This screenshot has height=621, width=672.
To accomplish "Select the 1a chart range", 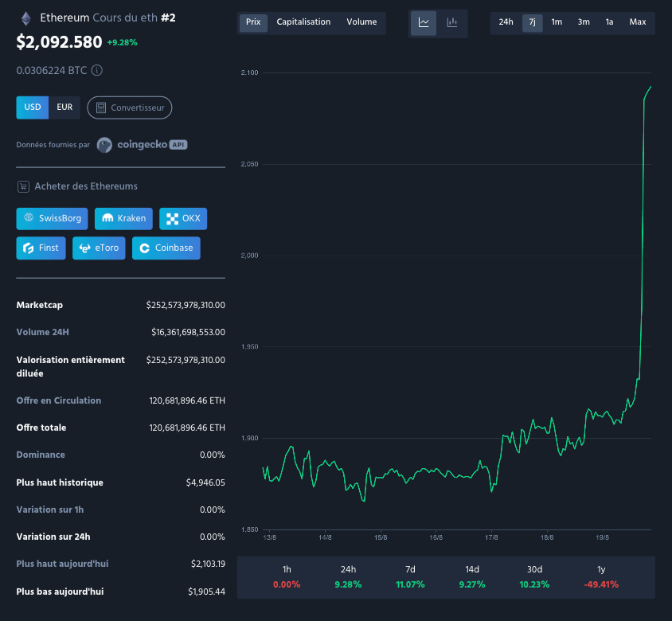I will [x=609, y=22].
